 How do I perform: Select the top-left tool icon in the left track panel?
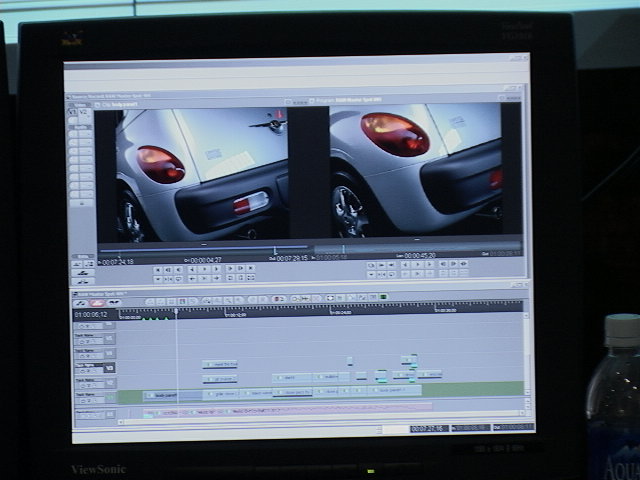(x=72, y=112)
